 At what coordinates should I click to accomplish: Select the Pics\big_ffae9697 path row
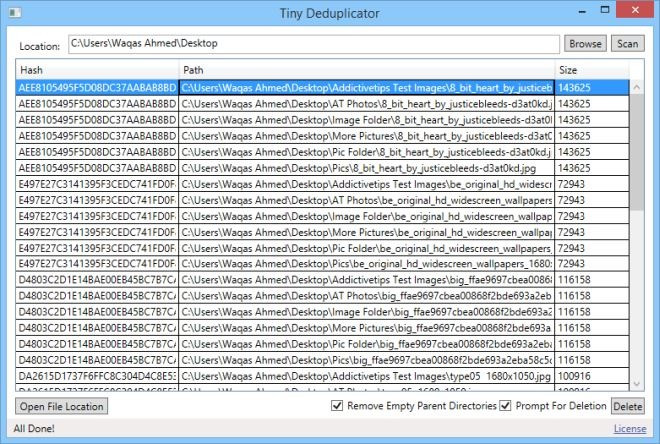(x=367, y=360)
